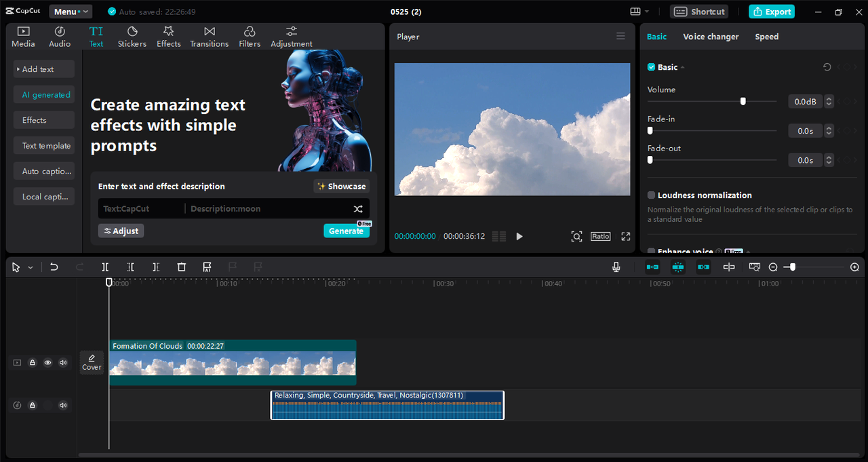Image resolution: width=868 pixels, height=462 pixels.
Task: Hide the video track eye icon
Action: coord(47,363)
